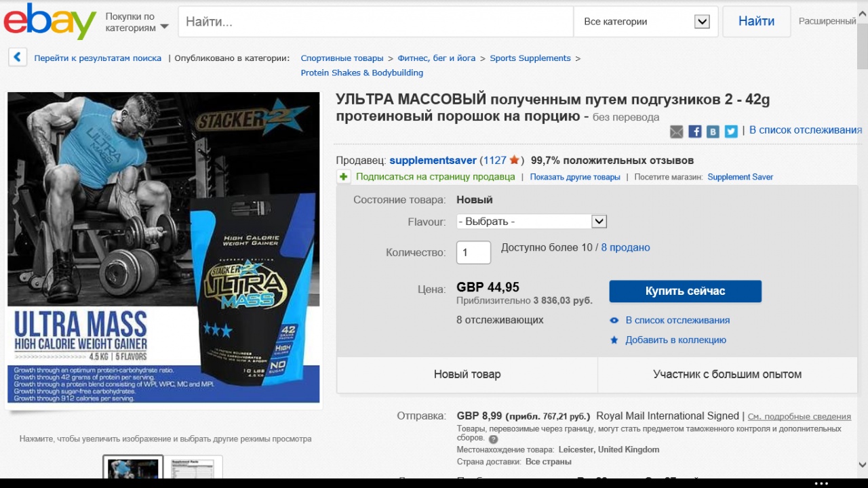Click the eBay logo

(x=50, y=21)
